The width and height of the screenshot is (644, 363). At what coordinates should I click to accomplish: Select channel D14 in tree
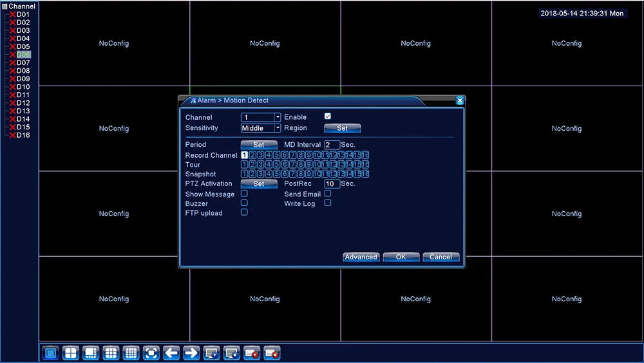coord(23,119)
